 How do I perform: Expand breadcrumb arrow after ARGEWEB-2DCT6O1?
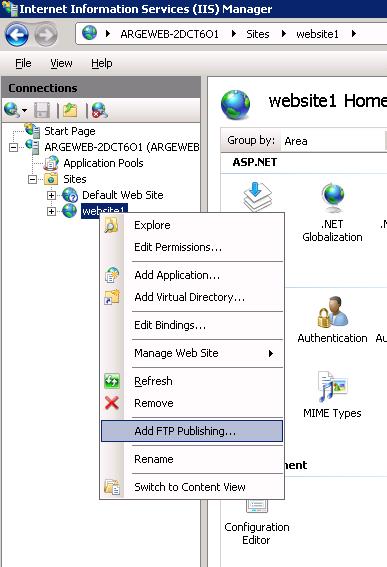234,34
